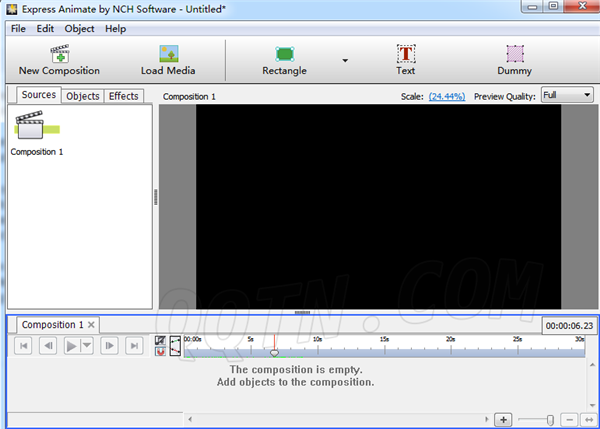600x429 pixels.
Task: Toggle the motion blur icon beside timeline
Action: coord(160,340)
